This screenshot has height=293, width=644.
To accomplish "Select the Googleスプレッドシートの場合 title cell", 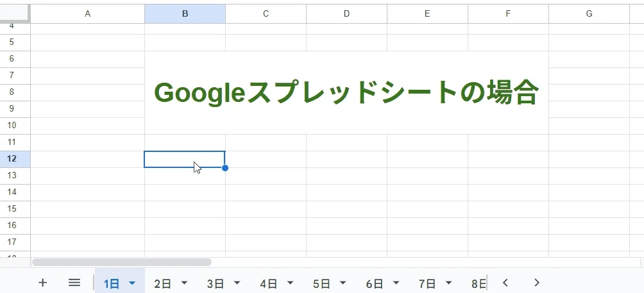I will [x=346, y=93].
